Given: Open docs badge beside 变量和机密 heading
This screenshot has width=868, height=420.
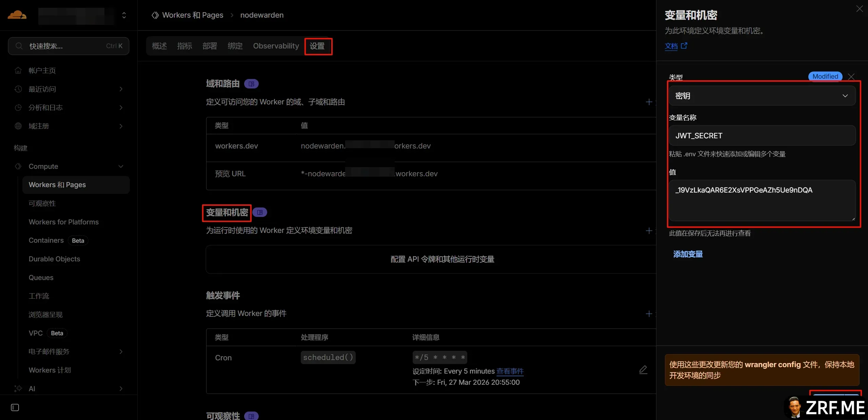Looking at the screenshot, I should point(260,213).
